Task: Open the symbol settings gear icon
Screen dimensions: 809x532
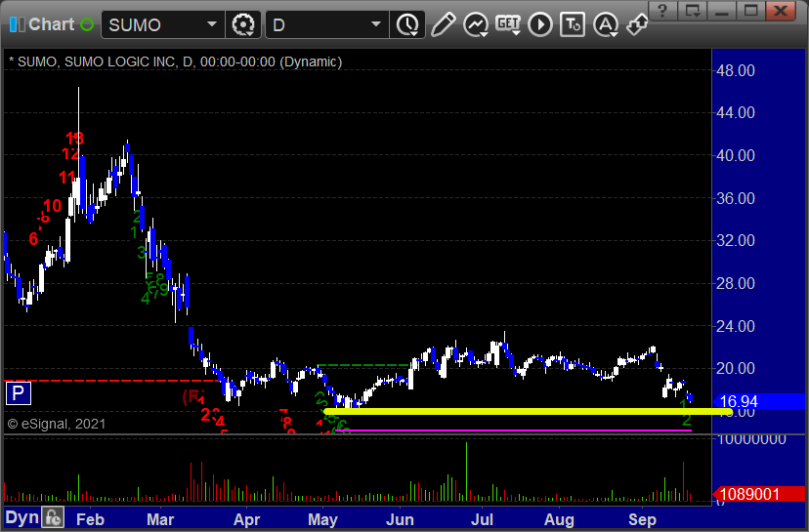Action: 243,24
